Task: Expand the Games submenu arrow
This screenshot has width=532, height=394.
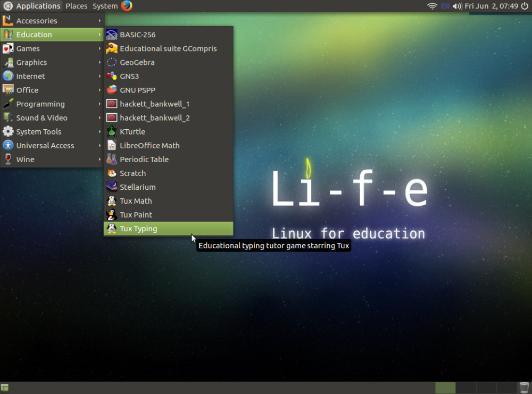Action: tap(100, 48)
